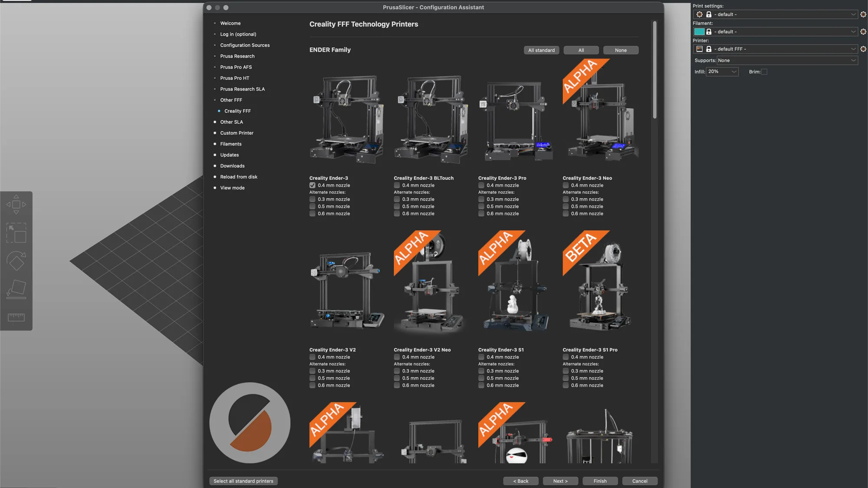Screen dimensions: 868x488
Task: Check Ender-3 BLTouch 0.4 mm nozzle
Action: click(x=397, y=185)
